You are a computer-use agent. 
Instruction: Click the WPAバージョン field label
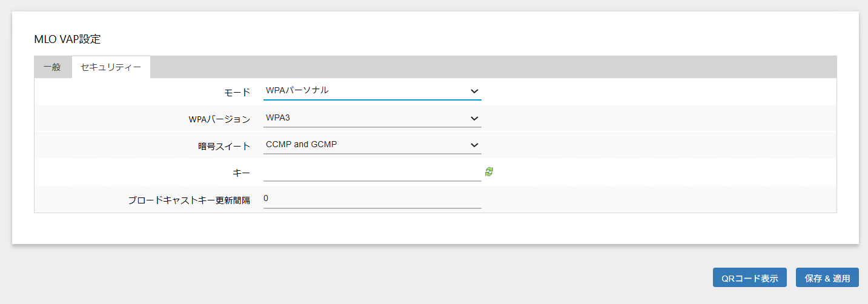[x=219, y=119]
